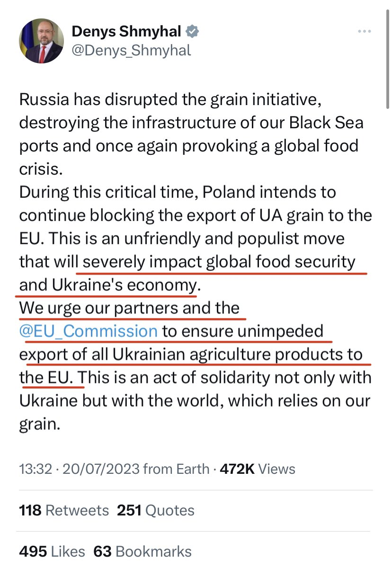
Task: Click the "Poland intends to" sentence
Action: tap(265, 192)
